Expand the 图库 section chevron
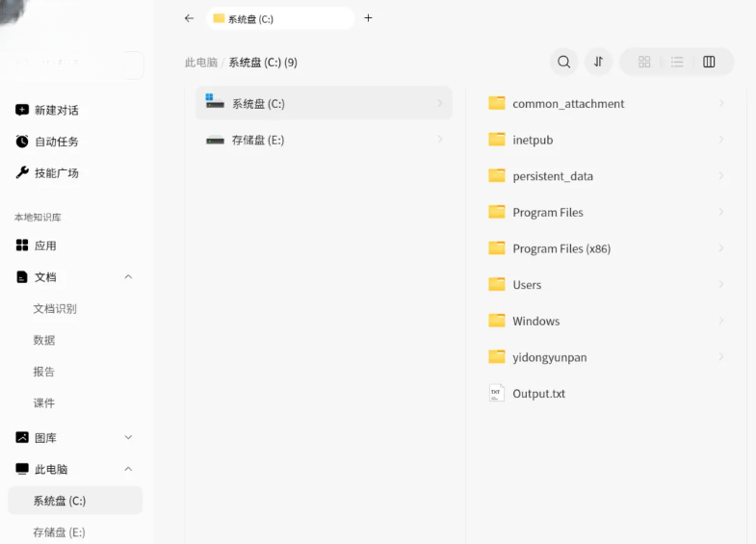Screen dimensions: 756x544 [x=128, y=437]
